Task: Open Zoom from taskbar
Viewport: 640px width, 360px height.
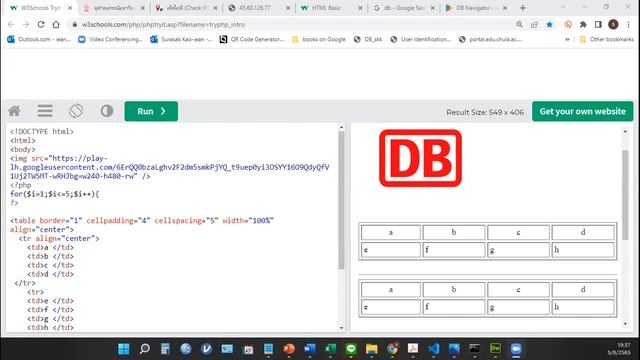Action: tap(516, 349)
